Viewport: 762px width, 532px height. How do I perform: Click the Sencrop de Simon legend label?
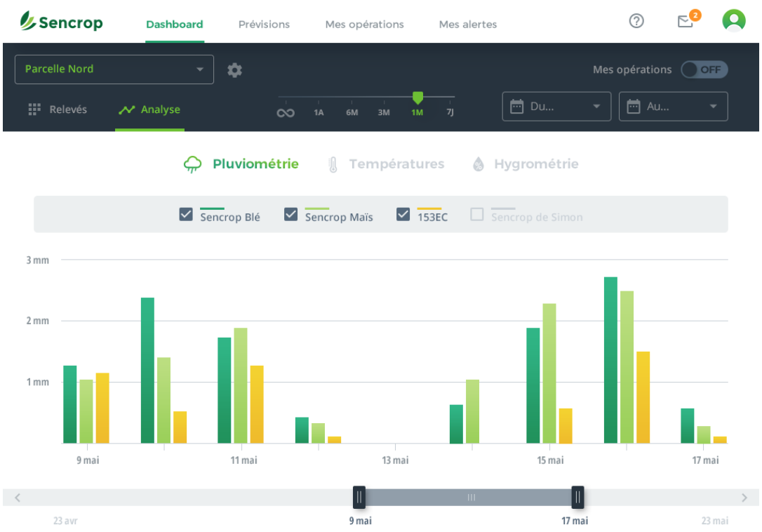point(537,218)
